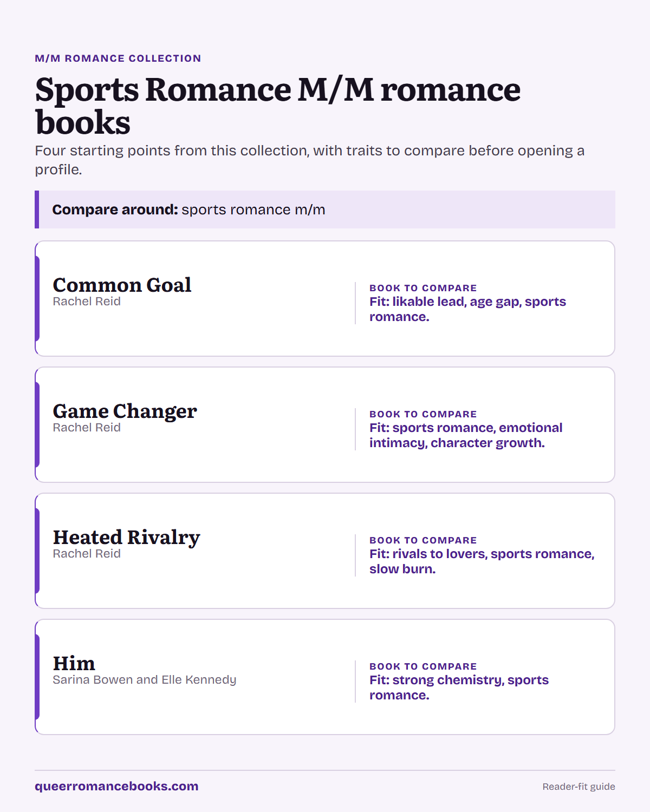Click 'Fit: likable lead, age gap, sports romance.'
650x812 pixels.
click(x=467, y=309)
